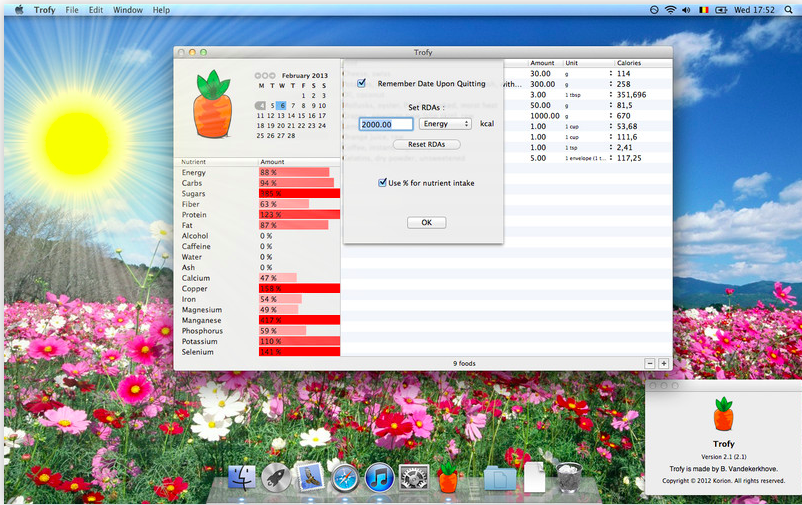Click amount 1000.00 in foods table
Image resolution: width=802 pixels, height=505 pixels.
(545, 116)
